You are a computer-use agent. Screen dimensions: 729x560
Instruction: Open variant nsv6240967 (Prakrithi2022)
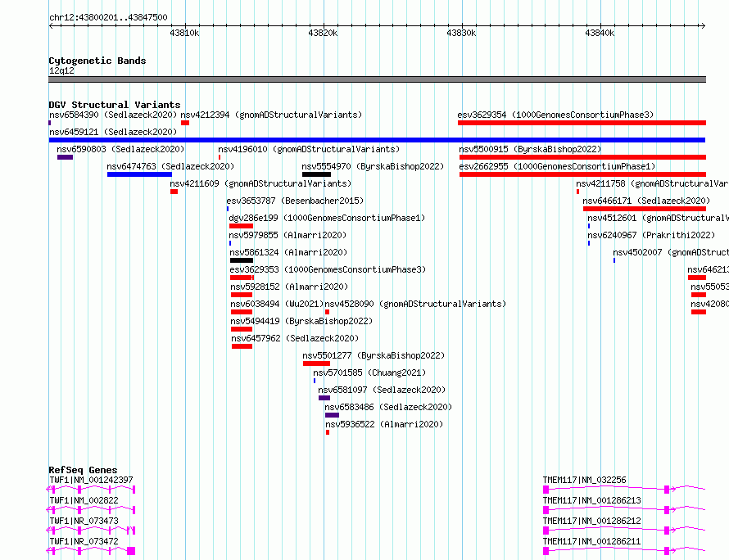coord(651,235)
